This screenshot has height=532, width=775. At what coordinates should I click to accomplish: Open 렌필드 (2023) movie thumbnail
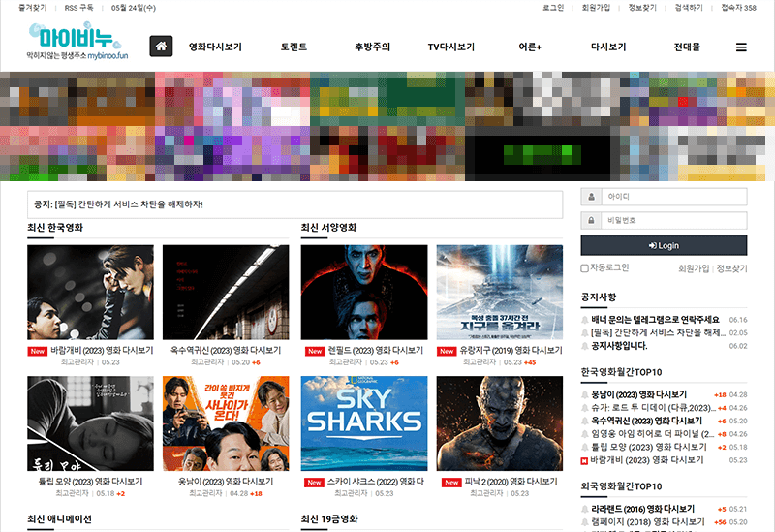pos(364,293)
